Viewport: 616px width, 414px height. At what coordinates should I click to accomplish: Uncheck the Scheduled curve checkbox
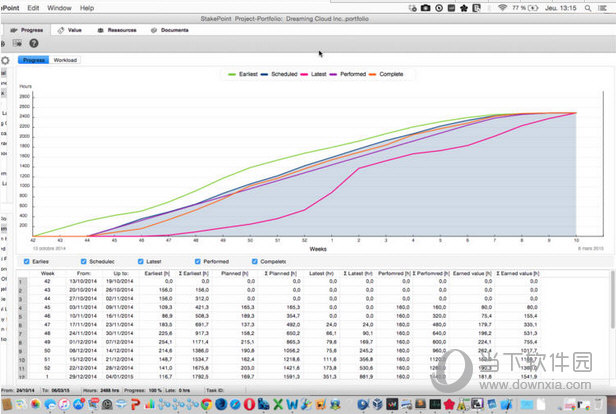point(83,262)
